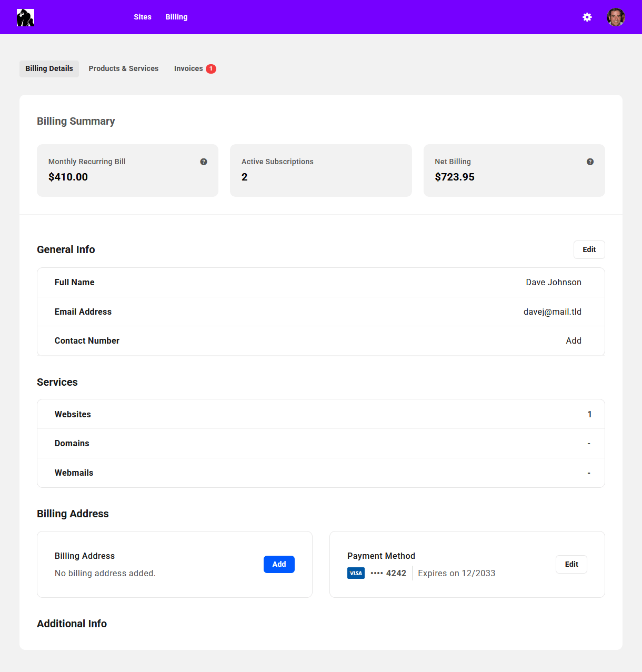Go to Sites in top navigation
Screen dimensions: 642x672
[142, 17]
